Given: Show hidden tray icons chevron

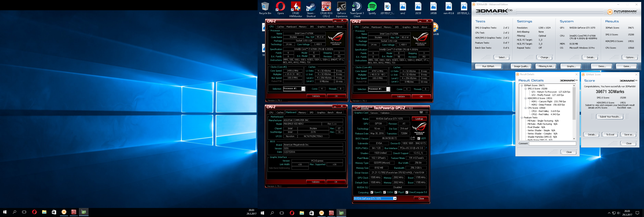Looking at the screenshot, I should click(609, 213).
